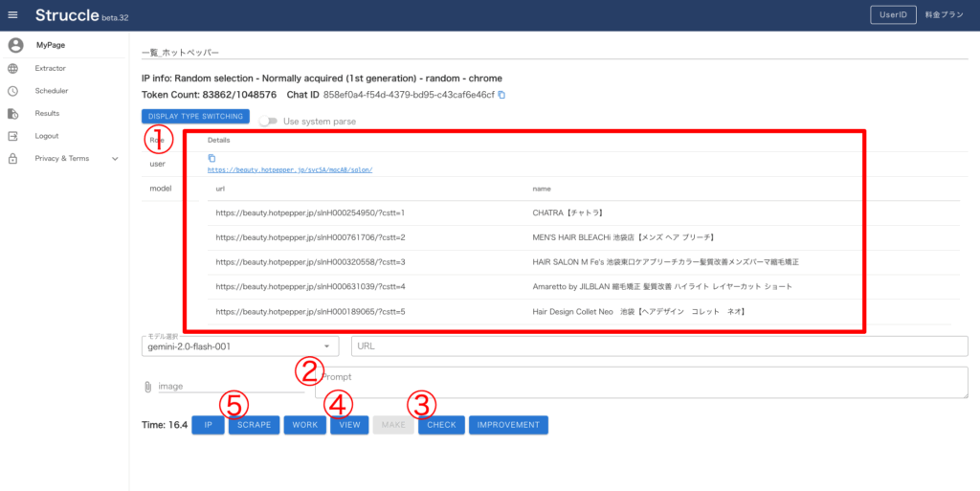Click the paperclip image attachment icon
The height and width of the screenshot is (491, 980).
[x=147, y=387]
